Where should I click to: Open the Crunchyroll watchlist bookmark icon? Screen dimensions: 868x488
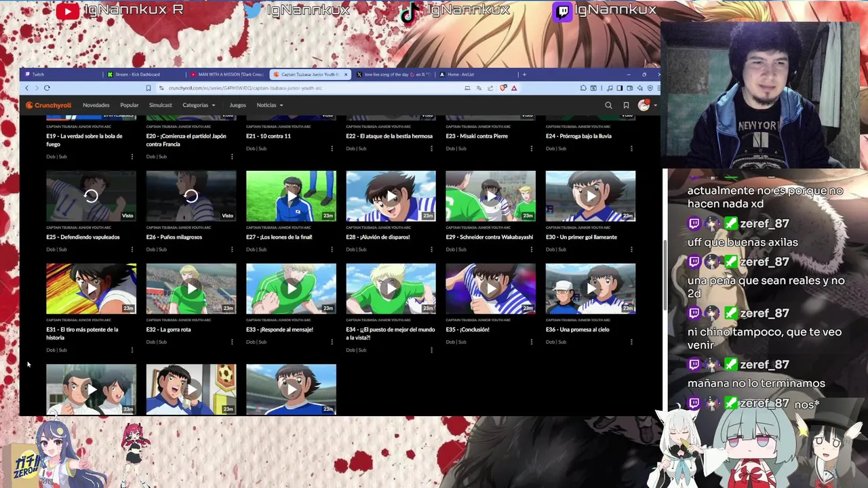pos(626,105)
